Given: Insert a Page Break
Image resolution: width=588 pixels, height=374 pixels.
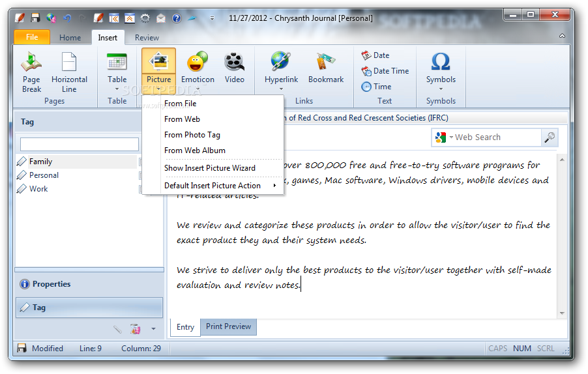Looking at the screenshot, I should coord(31,72).
